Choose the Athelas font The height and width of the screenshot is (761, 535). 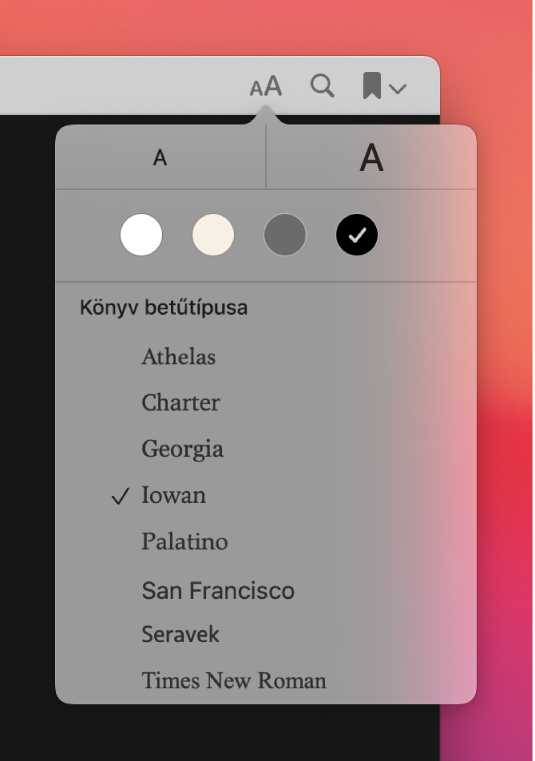click(179, 357)
